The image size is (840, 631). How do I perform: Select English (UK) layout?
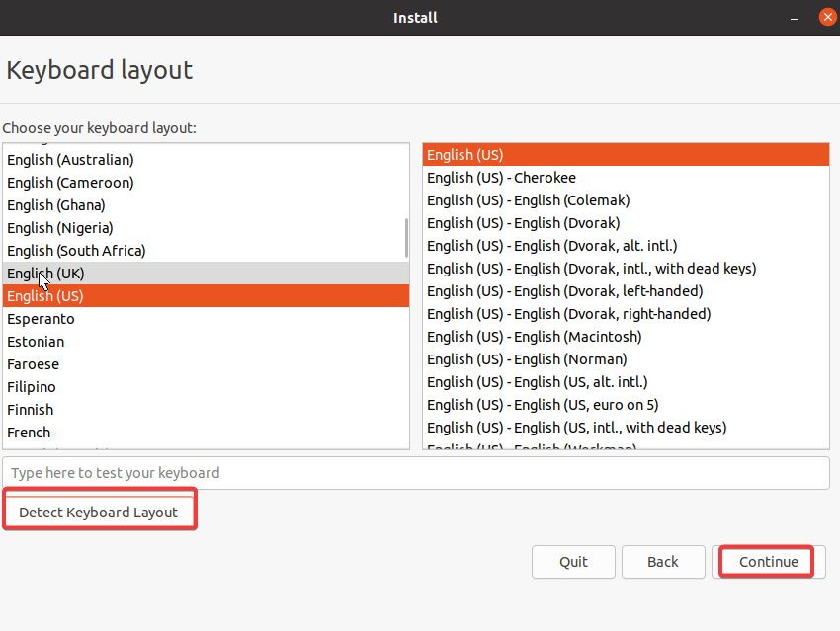(x=207, y=274)
